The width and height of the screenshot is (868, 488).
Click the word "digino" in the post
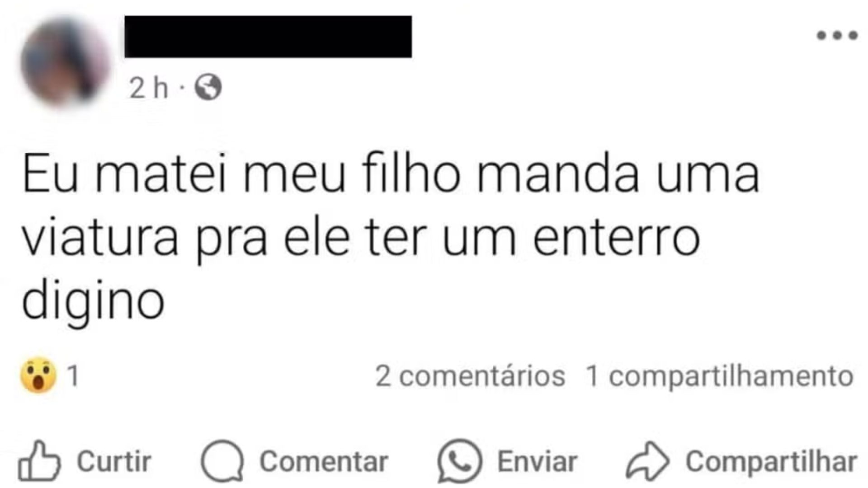(x=93, y=302)
